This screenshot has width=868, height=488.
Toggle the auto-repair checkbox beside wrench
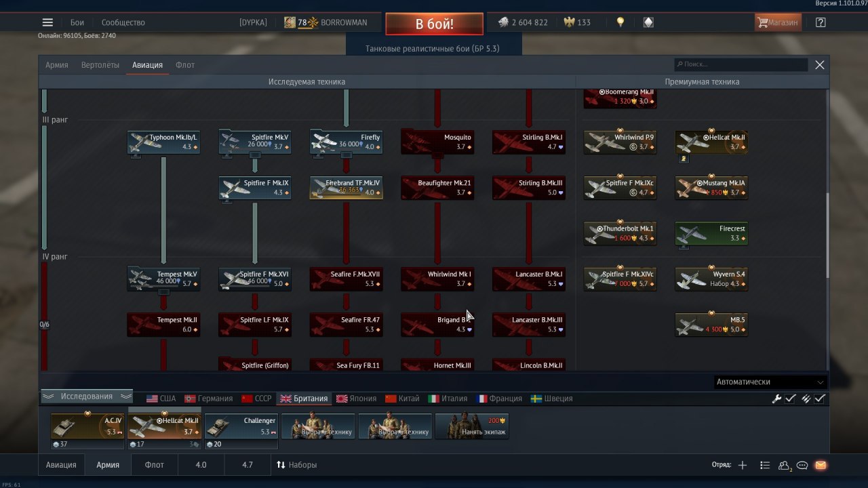[791, 399]
